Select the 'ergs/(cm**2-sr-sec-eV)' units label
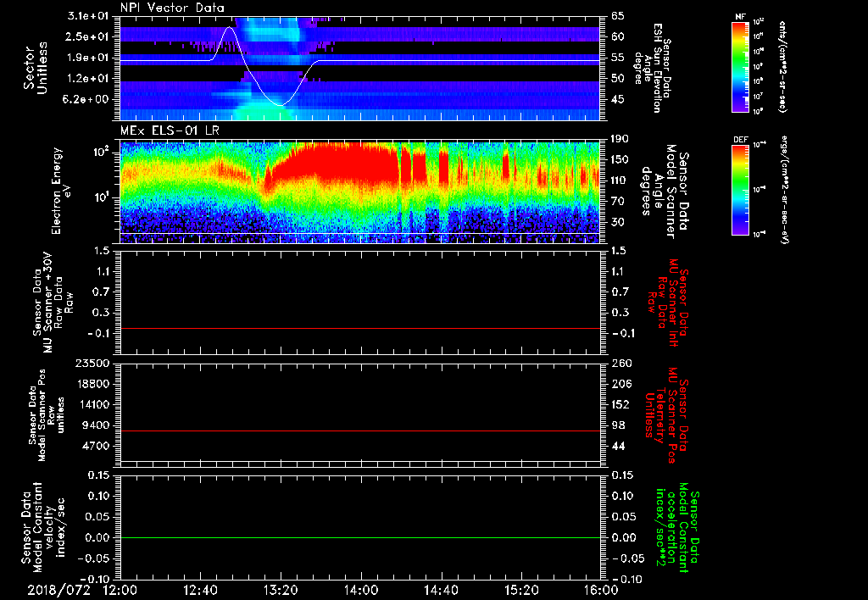Screen dimensions: 868x600 point(784,189)
